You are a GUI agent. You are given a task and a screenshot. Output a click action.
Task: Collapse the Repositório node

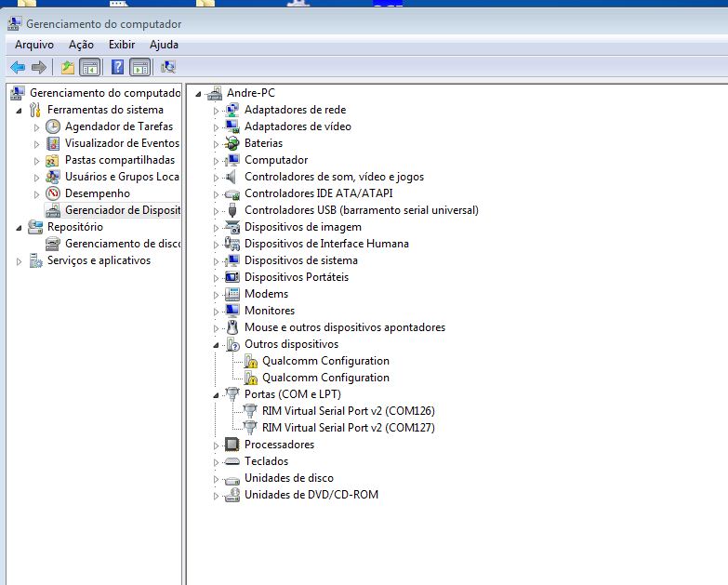19,228
